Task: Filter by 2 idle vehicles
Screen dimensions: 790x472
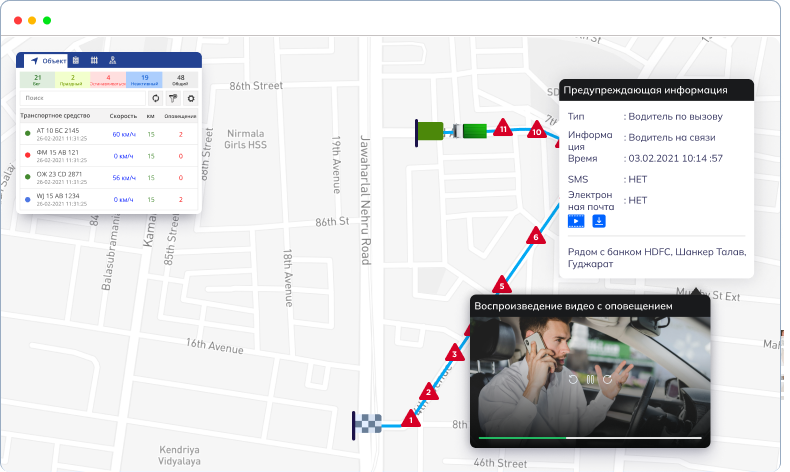Action: (73, 80)
